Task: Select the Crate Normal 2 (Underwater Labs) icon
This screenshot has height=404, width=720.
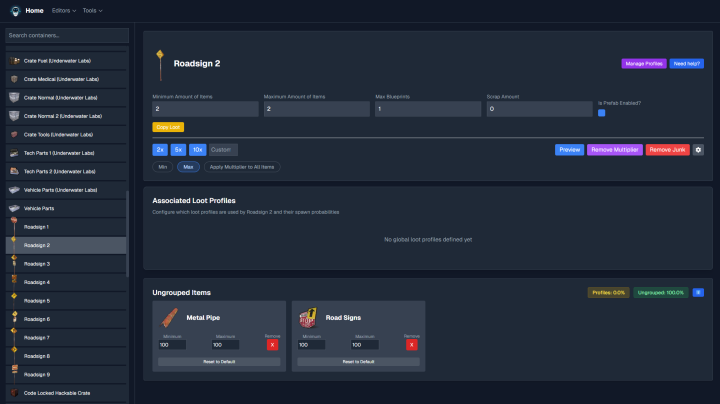Action: tap(14, 116)
